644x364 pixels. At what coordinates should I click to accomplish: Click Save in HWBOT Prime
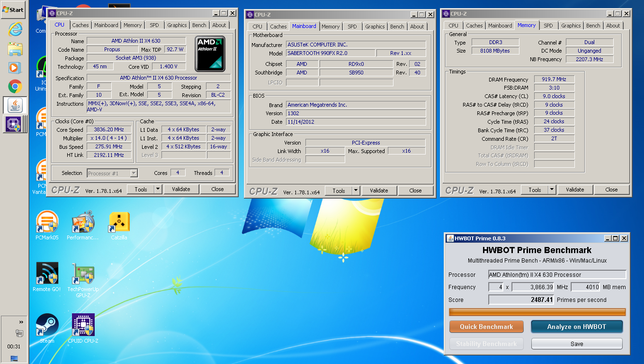coord(577,344)
